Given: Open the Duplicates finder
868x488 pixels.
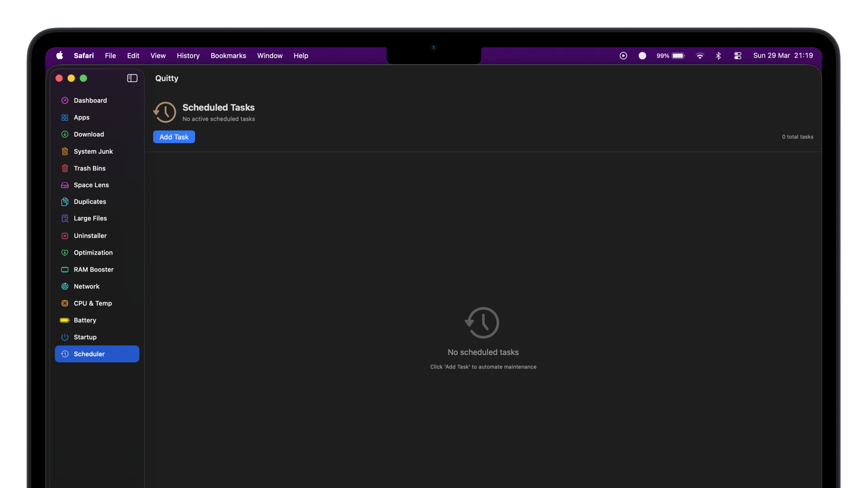Looking at the screenshot, I should 90,201.
